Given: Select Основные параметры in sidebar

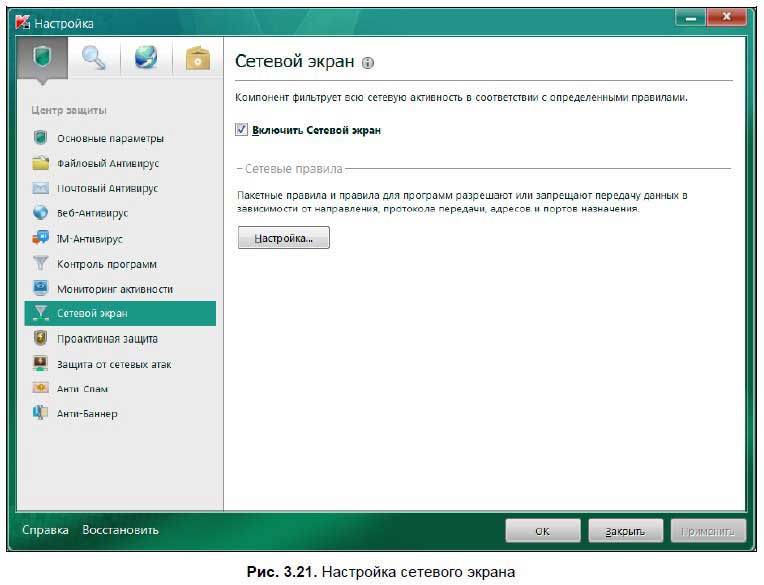Looking at the screenshot, I should pyautogui.click(x=120, y=138).
